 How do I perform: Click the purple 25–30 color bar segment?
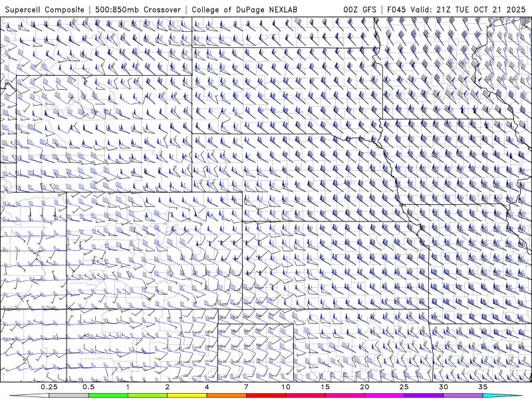click(424, 396)
